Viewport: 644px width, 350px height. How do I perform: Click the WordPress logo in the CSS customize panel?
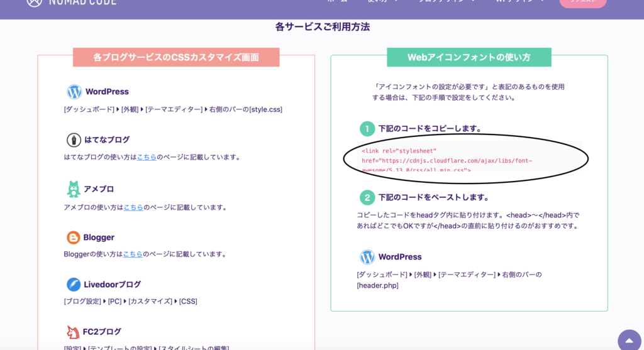(x=74, y=92)
